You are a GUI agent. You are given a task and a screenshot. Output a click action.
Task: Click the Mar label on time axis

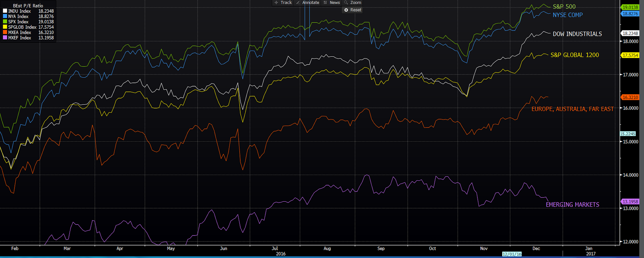(x=67, y=249)
